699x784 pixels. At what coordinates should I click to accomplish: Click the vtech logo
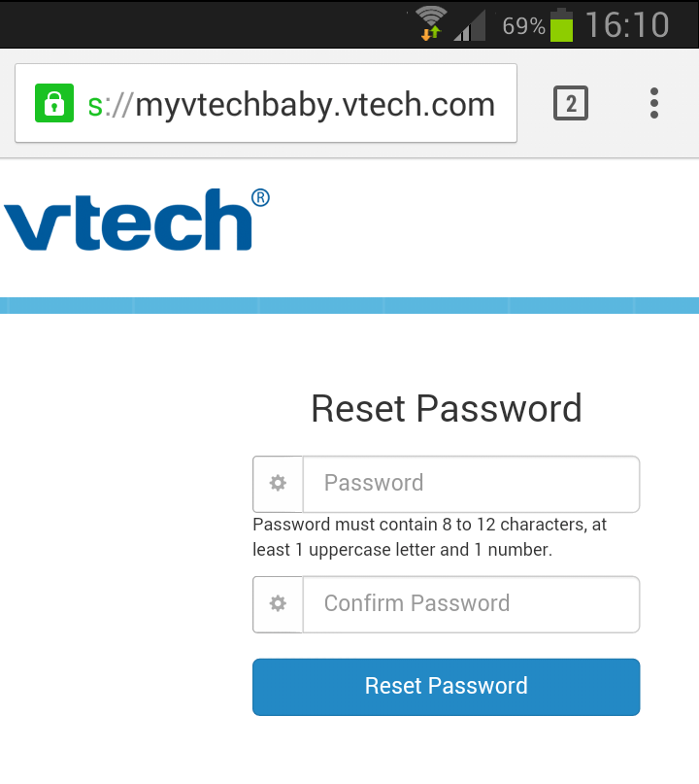pyautogui.click(x=136, y=219)
